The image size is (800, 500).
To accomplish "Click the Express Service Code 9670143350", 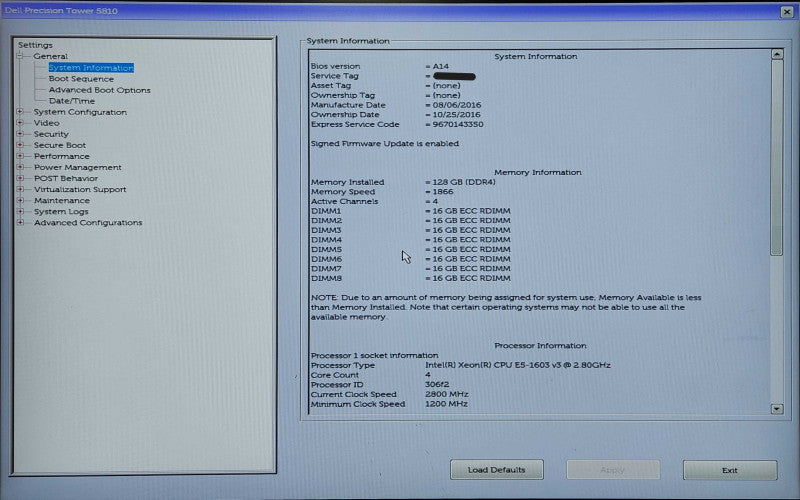I will [x=458, y=124].
